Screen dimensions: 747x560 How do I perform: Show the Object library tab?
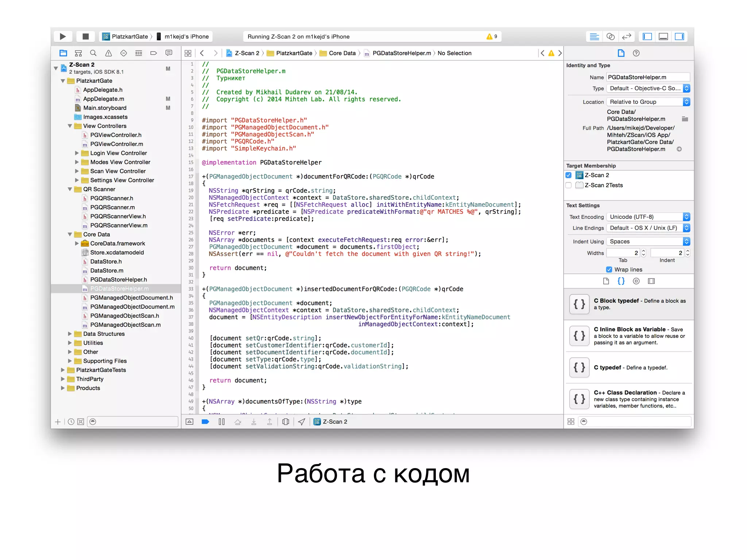(x=636, y=281)
